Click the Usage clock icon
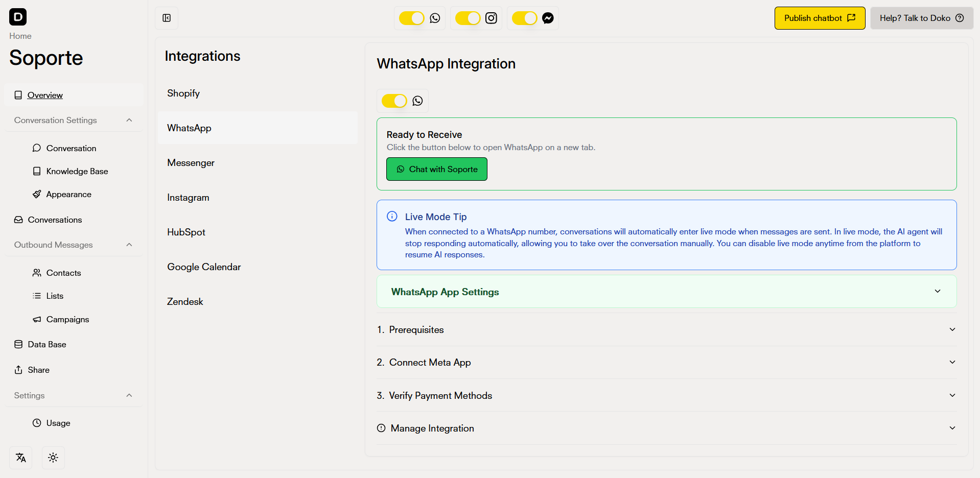 click(37, 423)
